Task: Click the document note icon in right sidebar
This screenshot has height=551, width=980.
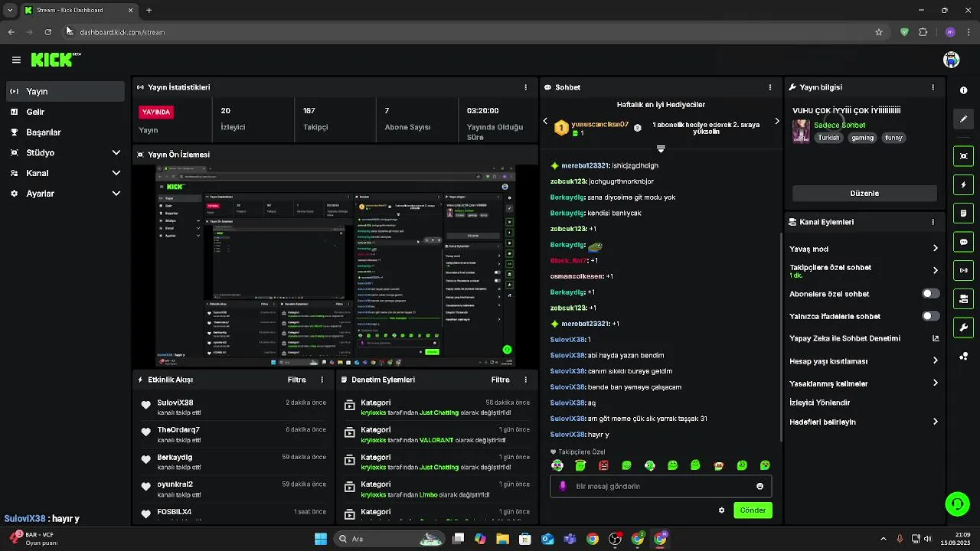Action: click(963, 214)
